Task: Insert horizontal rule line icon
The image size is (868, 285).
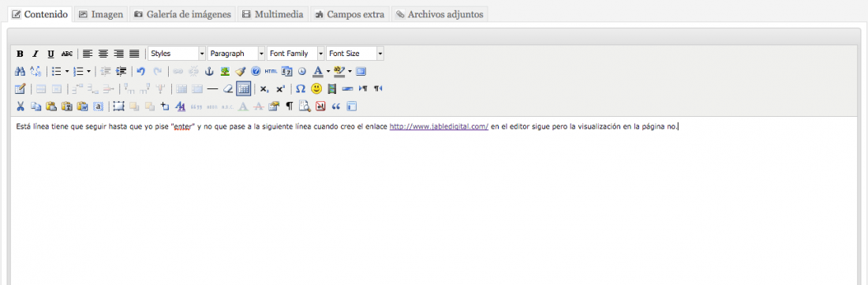Action: click(x=212, y=88)
